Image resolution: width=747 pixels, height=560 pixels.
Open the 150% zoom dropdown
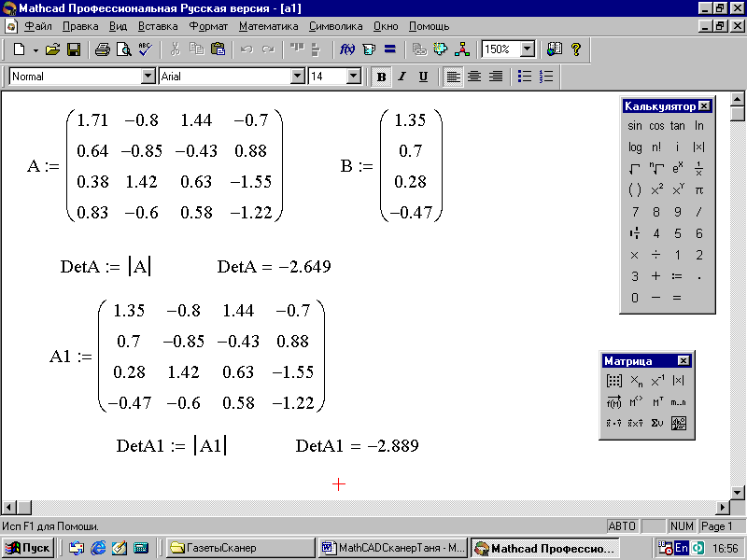point(527,49)
